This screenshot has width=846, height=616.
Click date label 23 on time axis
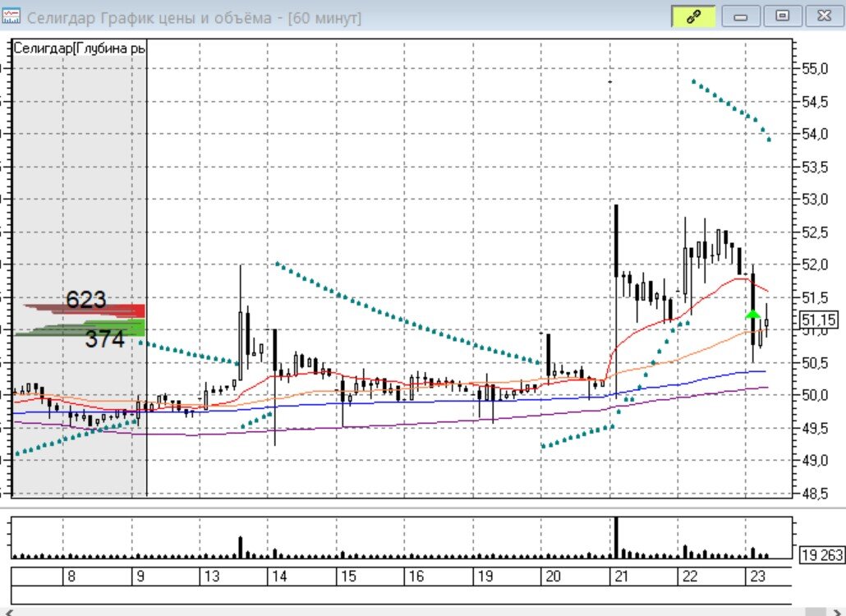point(757,576)
